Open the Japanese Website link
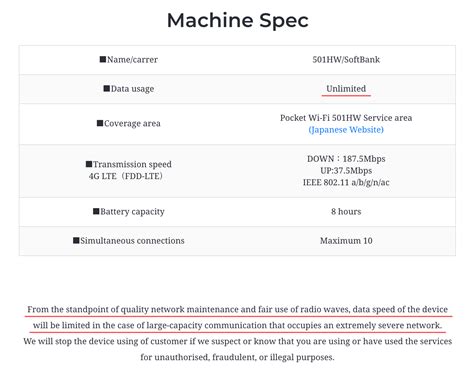The width and height of the screenshot is (474, 373). [346, 130]
